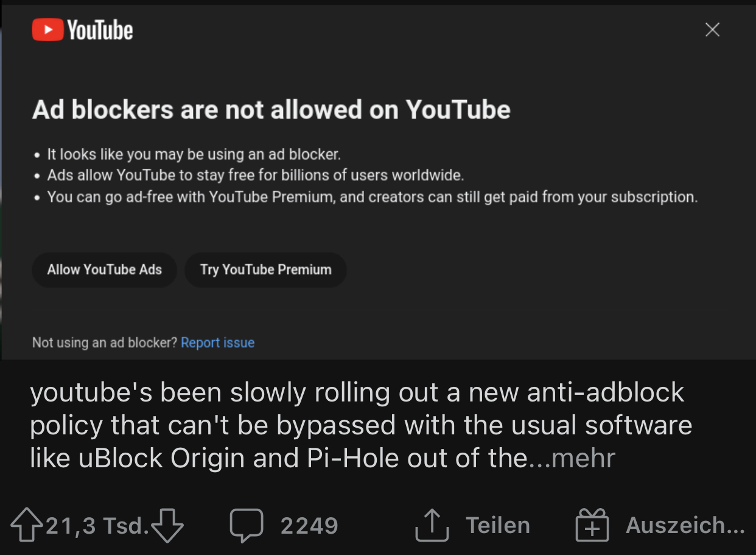The height and width of the screenshot is (555, 756).
Task: Click the YouTube wordmark text in header
Action: pyautogui.click(x=100, y=30)
